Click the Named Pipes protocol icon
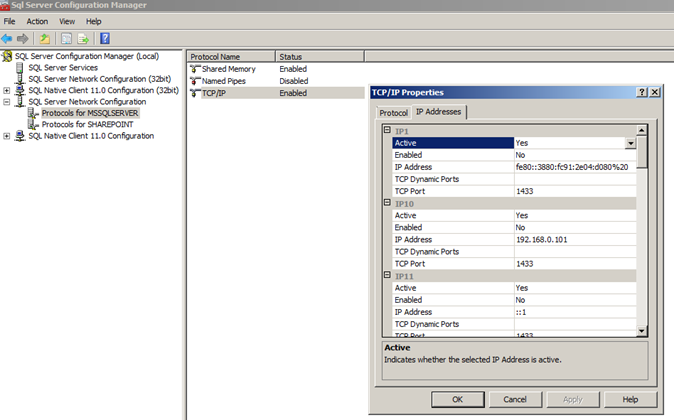 [196, 81]
